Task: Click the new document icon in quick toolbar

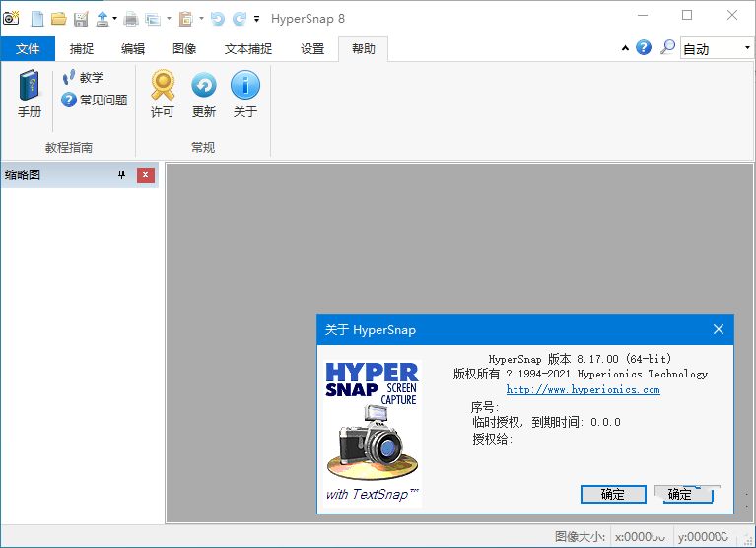Action: [37, 18]
